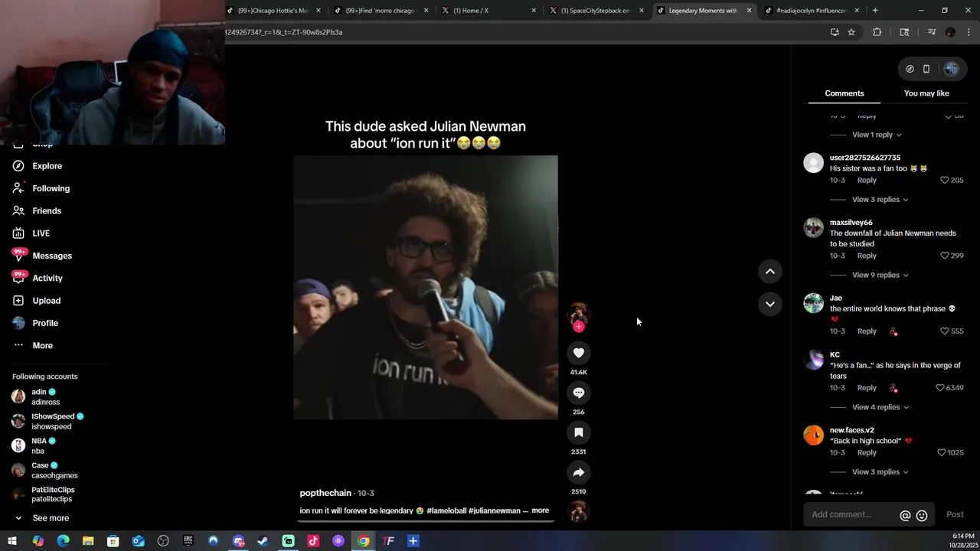
Task: Share the video using the arrow icon
Action: click(x=579, y=472)
